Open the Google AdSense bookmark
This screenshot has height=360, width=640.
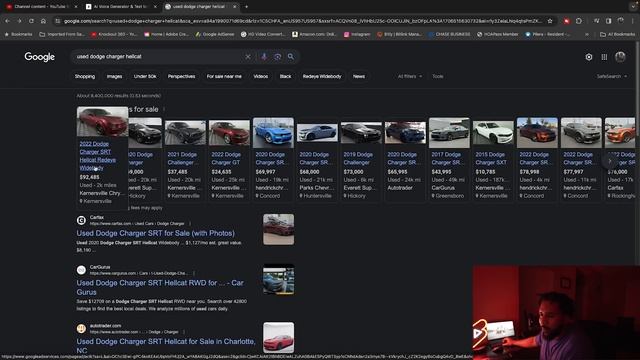tap(215, 34)
